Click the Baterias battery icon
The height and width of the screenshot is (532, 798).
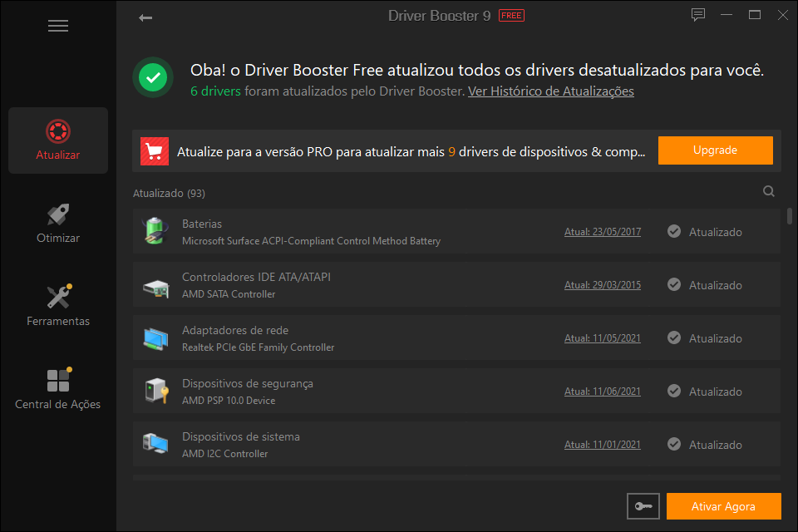click(x=155, y=230)
